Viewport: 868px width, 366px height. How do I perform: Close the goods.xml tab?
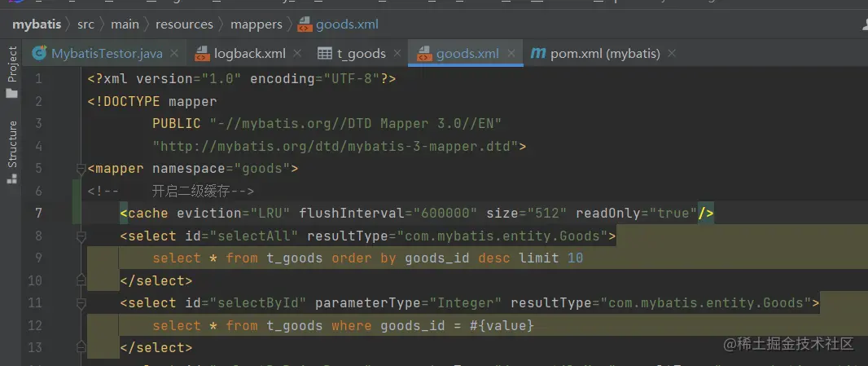click(x=511, y=54)
